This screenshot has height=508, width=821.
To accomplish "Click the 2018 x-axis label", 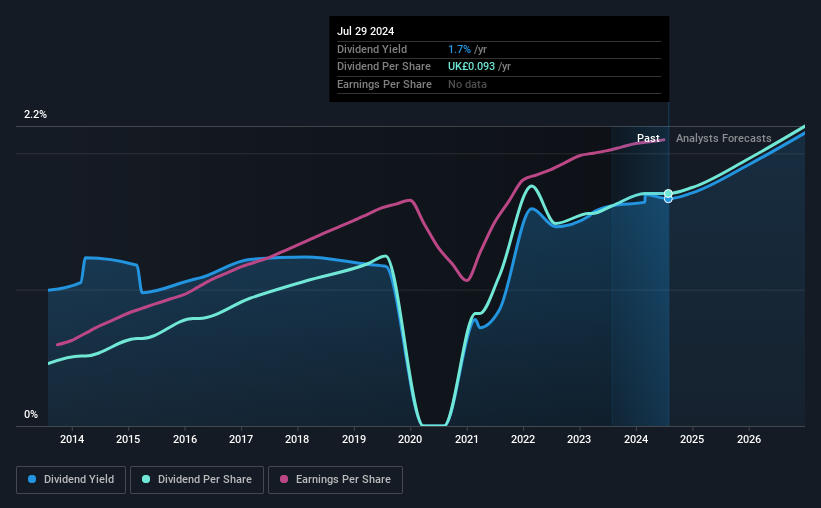I will pos(297,439).
